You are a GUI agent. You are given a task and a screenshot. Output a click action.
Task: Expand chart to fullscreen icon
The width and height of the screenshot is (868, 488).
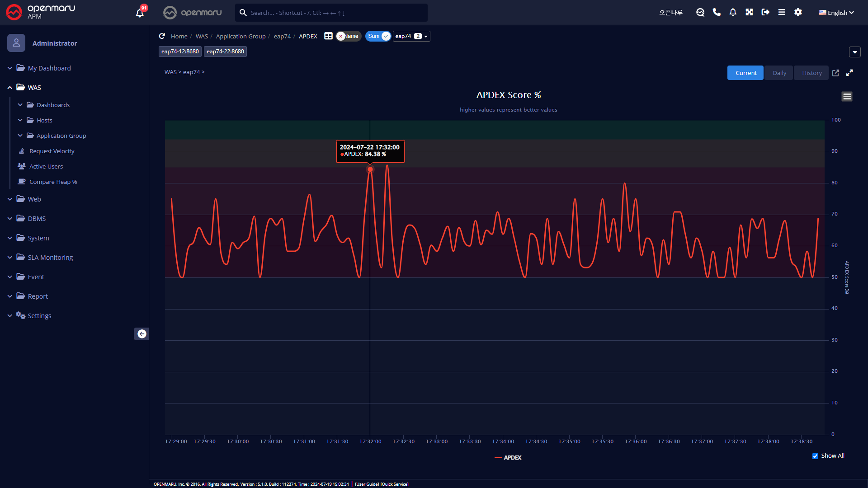849,73
